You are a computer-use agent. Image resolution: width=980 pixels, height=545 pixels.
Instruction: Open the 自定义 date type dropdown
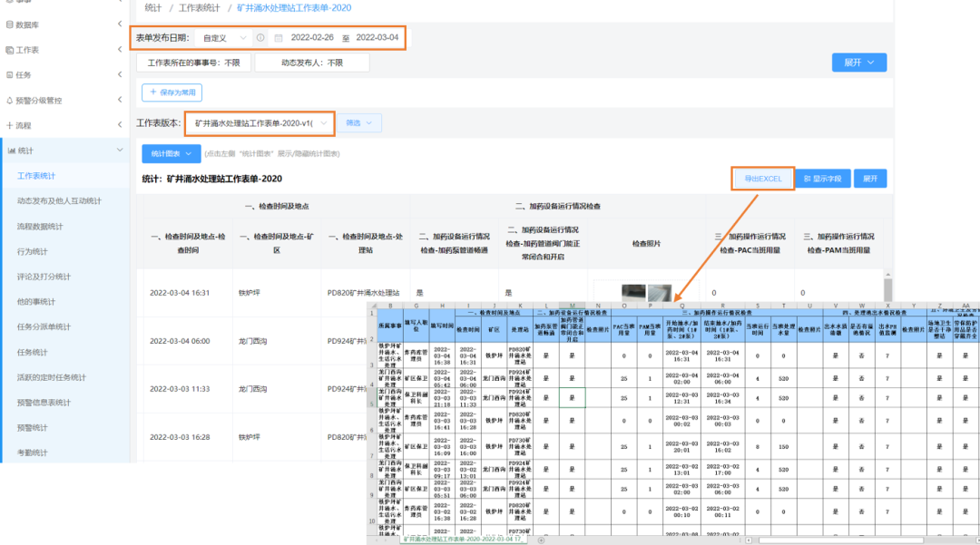(222, 38)
